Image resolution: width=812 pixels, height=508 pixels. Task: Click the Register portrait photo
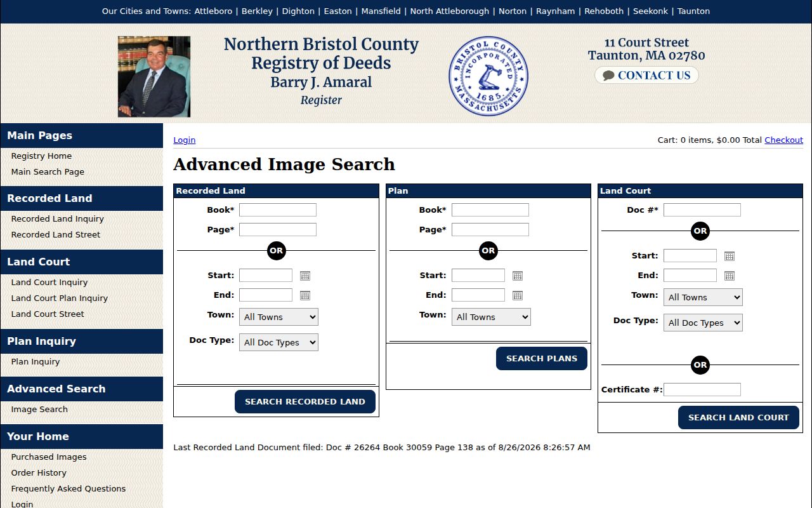(x=154, y=77)
